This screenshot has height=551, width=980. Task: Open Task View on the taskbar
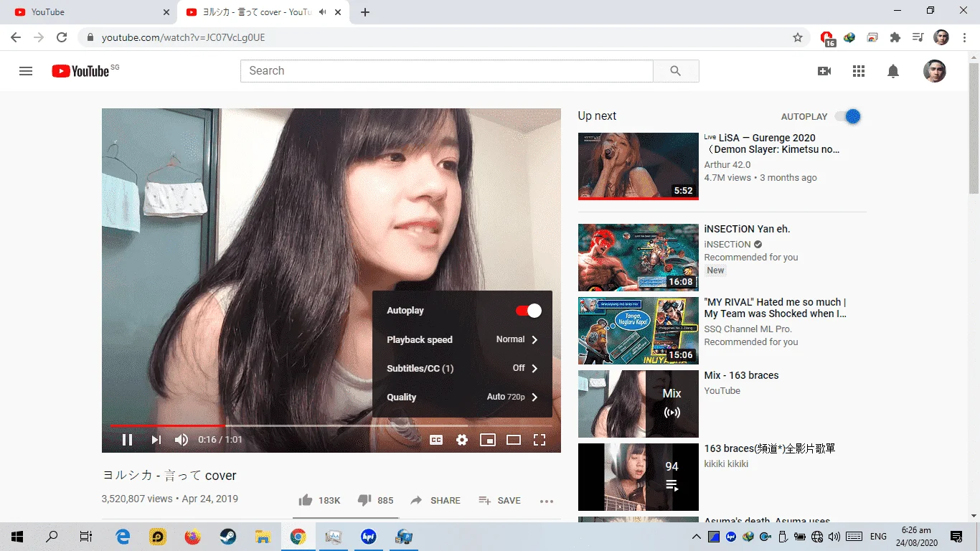click(x=86, y=537)
